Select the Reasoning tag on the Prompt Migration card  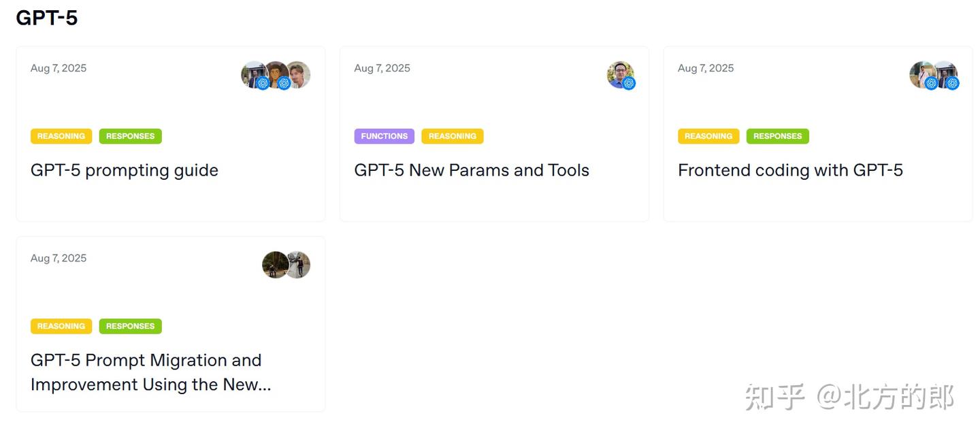[x=61, y=326]
